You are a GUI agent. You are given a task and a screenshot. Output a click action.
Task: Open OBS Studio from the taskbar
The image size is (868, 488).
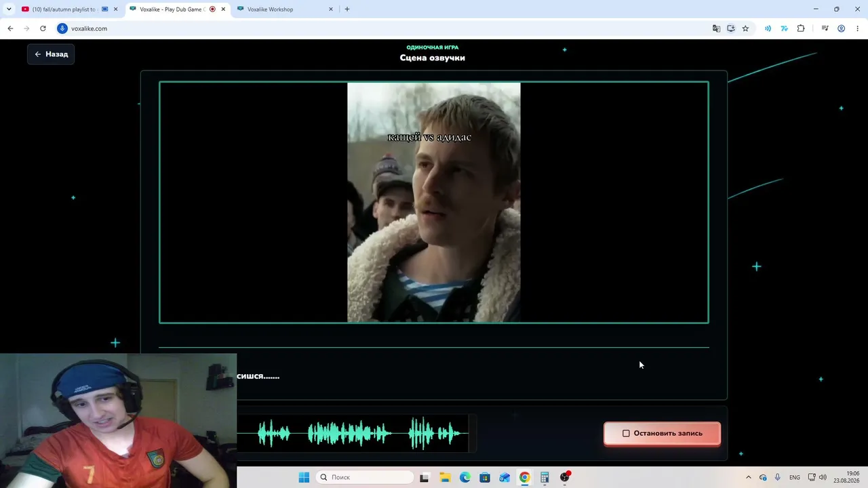pyautogui.click(x=565, y=477)
